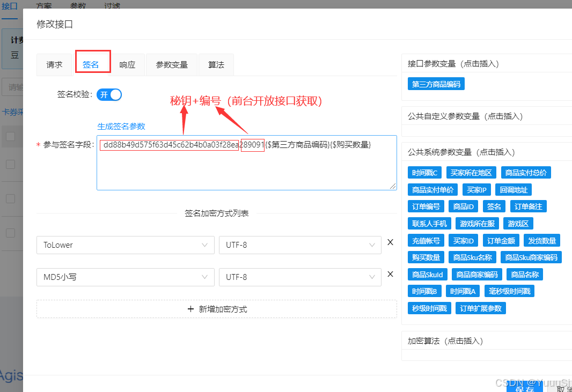Turn off the 签名校验 switch
The image size is (572, 392).
pos(109,95)
